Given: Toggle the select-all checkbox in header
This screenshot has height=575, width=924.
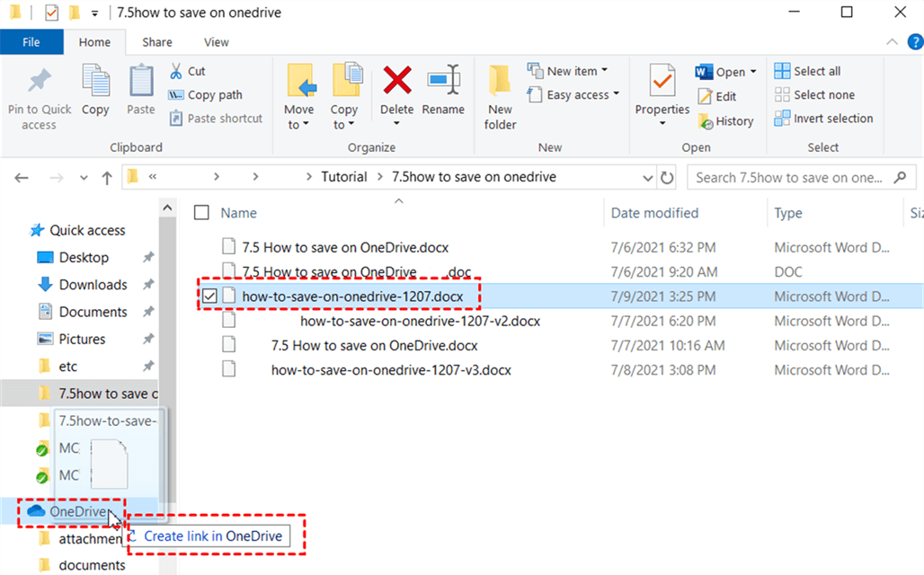Looking at the screenshot, I should tap(201, 213).
